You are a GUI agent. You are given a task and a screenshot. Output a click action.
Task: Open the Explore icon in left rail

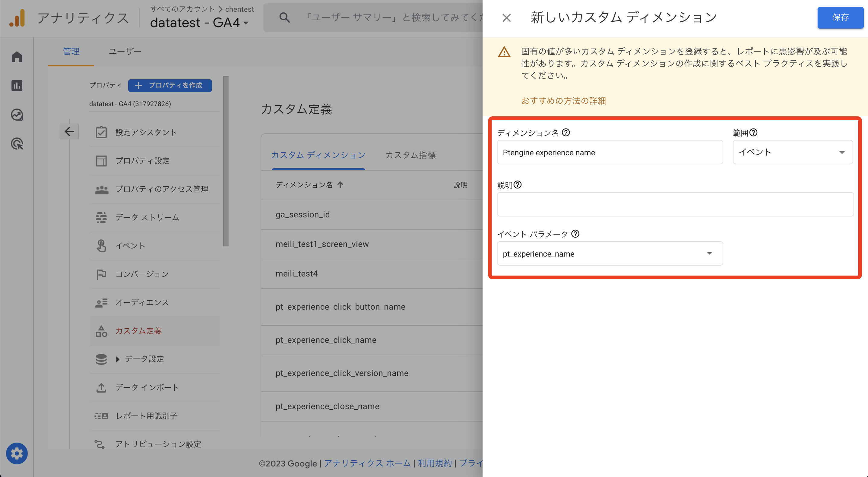(17, 115)
